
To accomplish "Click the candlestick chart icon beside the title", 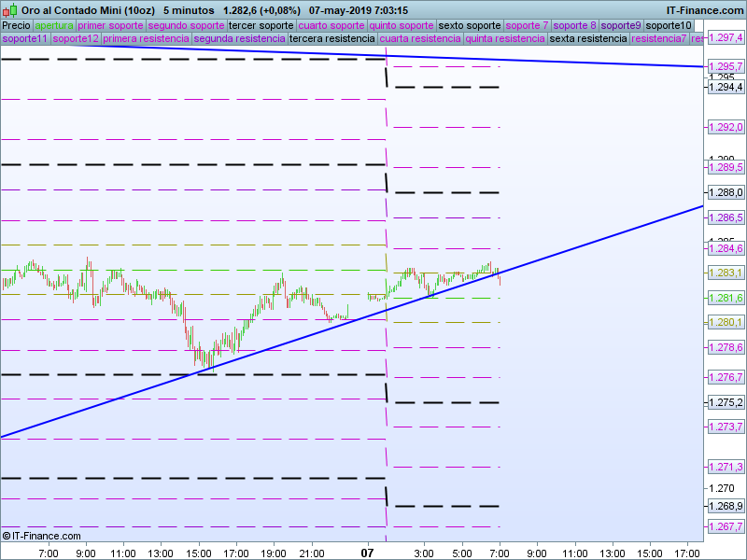I will coord(10,10).
